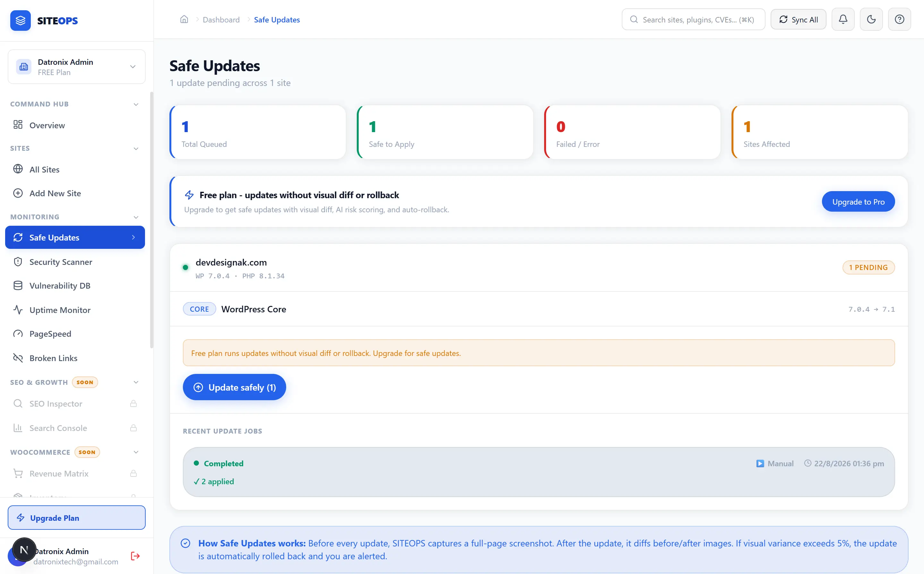Collapse the Monitoring section
This screenshot has width=924, height=574.
(x=136, y=217)
